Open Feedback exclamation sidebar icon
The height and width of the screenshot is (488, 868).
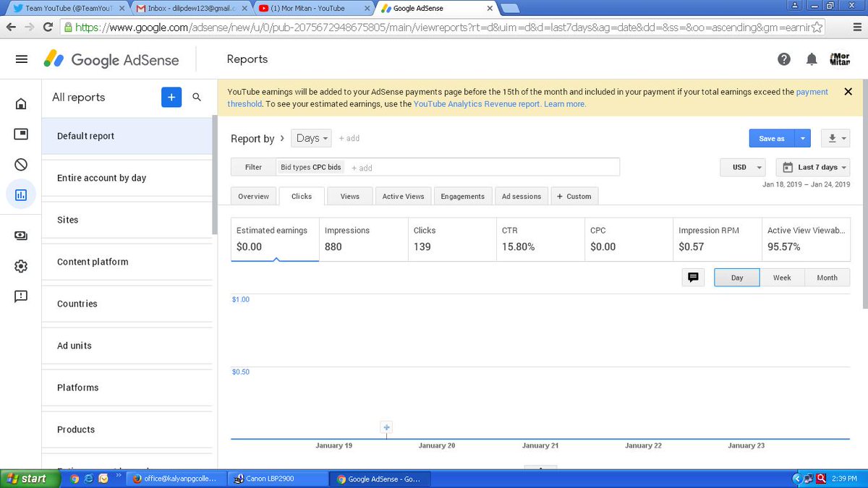point(21,296)
